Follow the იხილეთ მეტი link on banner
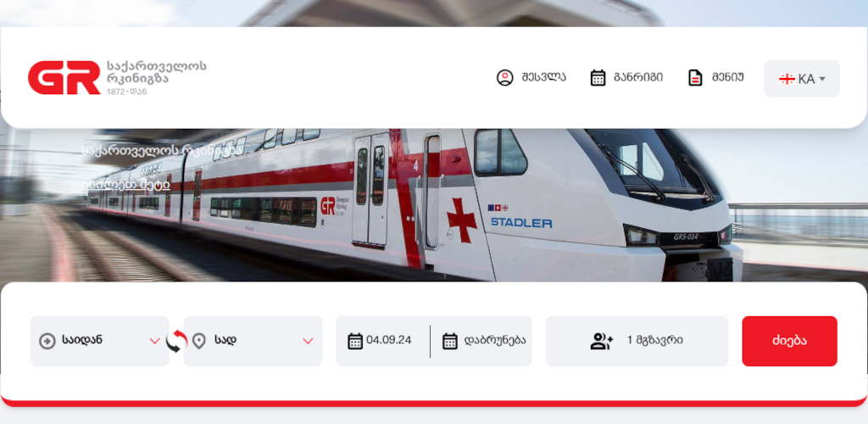The width and height of the screenshot is (868, 424). click(x=125, y=184)
